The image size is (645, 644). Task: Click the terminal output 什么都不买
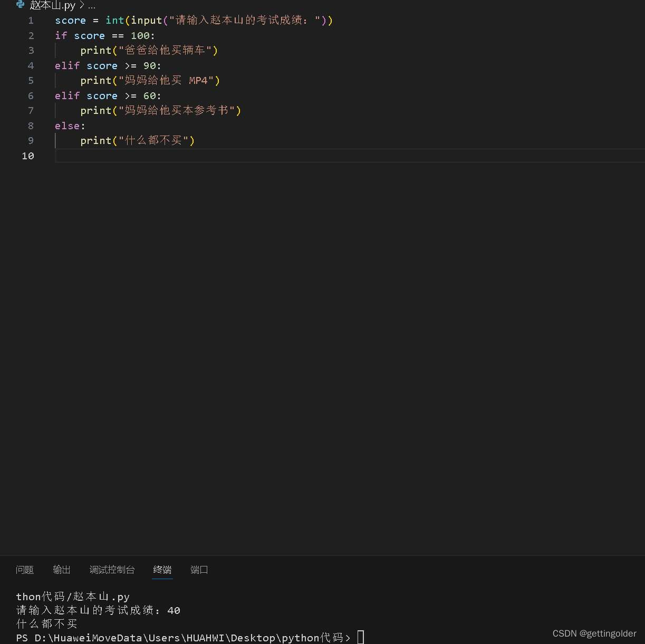[46, 623]
